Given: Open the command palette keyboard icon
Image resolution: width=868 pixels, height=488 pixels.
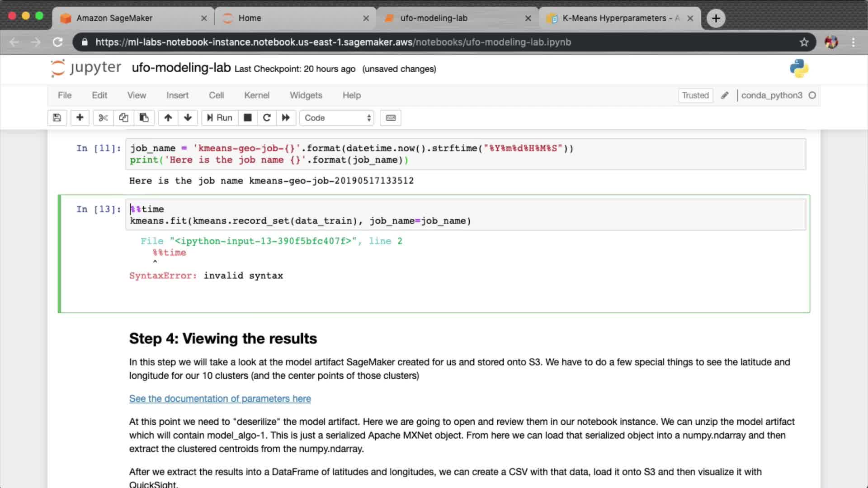Looking at the screenshot, I should pyautogui.click(x=391, y=118).
